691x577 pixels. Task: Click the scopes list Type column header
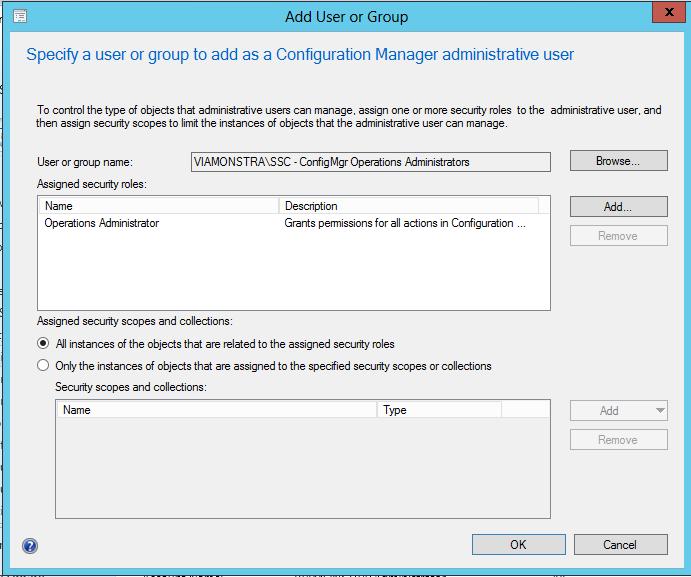pos(439,410)
